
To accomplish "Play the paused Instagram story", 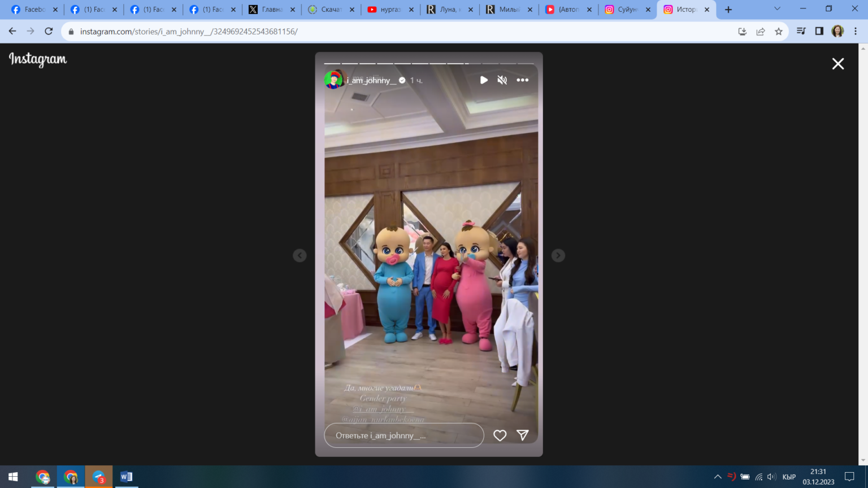I will point(484,80).
